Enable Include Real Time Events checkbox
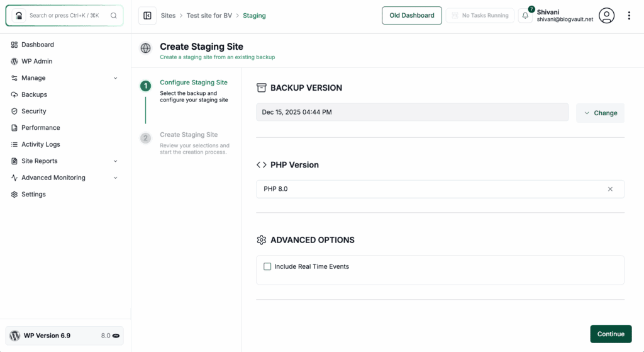The image size is (644, 352). pyautogui.click(x=267, y=266)
